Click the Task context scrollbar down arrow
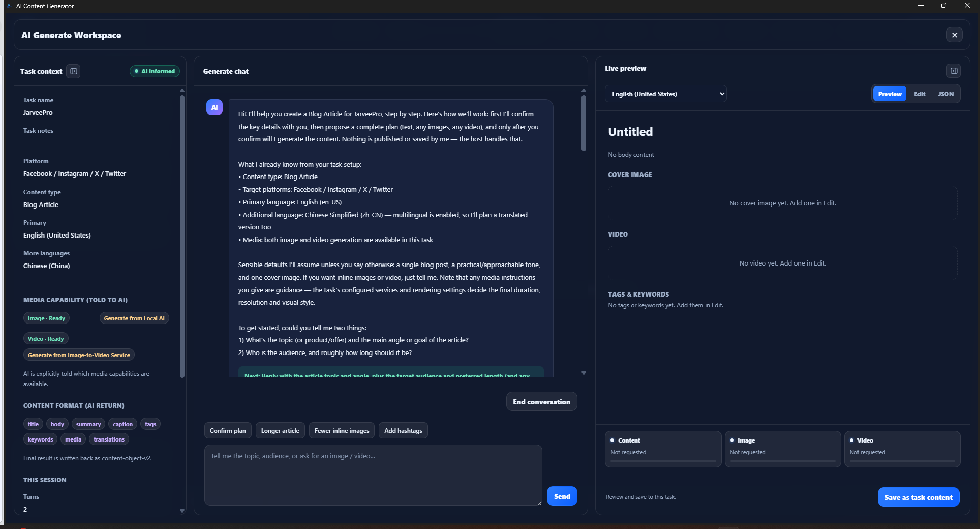 coord(182,511)
